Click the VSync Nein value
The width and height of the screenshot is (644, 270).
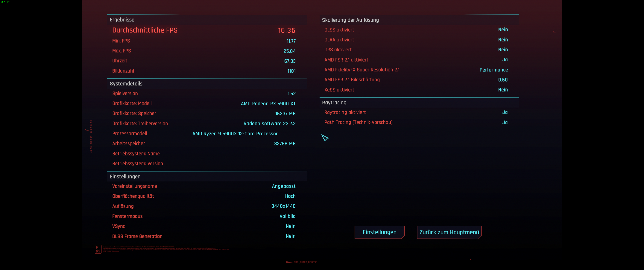click(291, 226)
